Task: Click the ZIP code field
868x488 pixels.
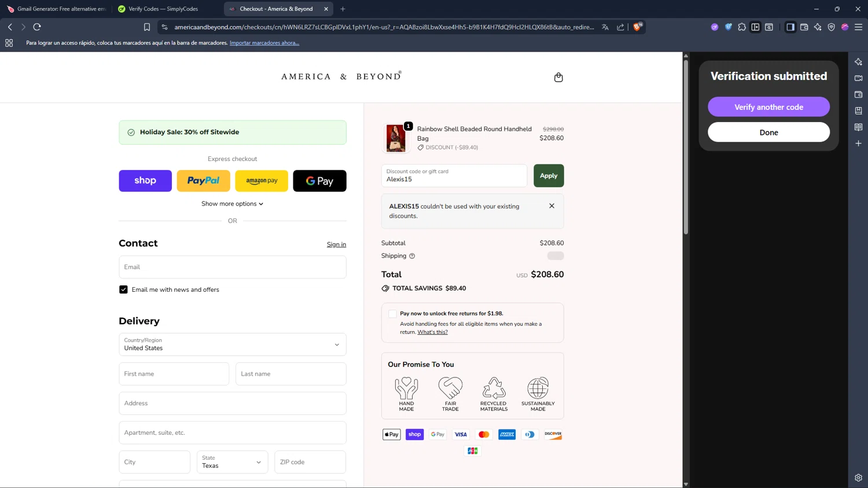Action: (x=310, y=462)
